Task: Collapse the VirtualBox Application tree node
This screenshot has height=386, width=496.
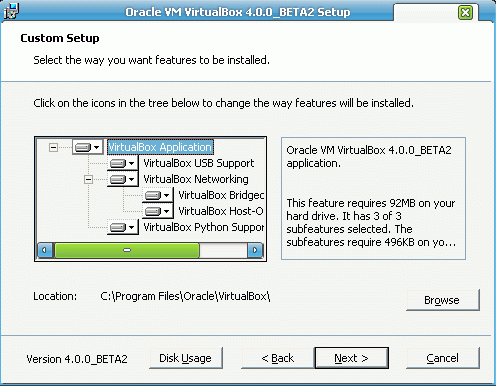Action: pos(53,147)
